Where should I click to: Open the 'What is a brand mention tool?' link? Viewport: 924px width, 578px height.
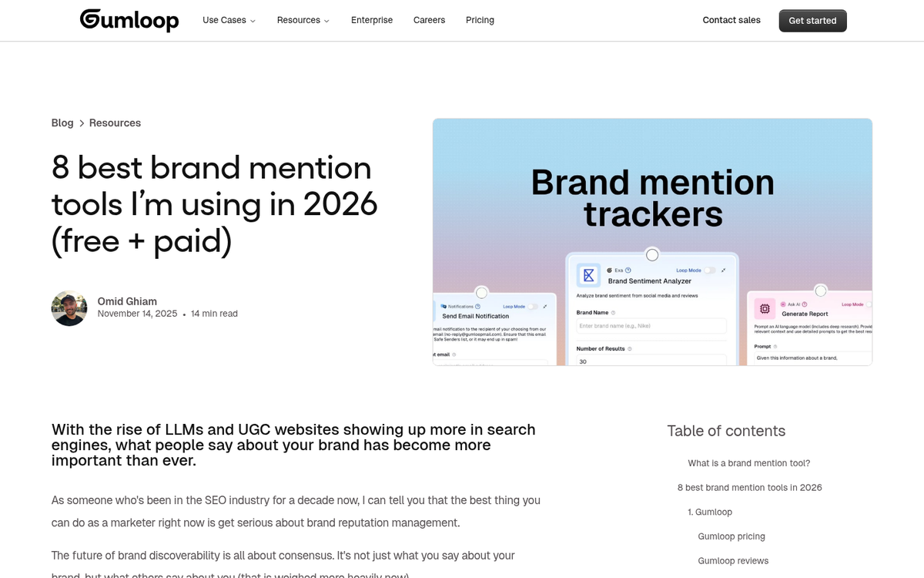pyautogui.click(x=748, y=463)
